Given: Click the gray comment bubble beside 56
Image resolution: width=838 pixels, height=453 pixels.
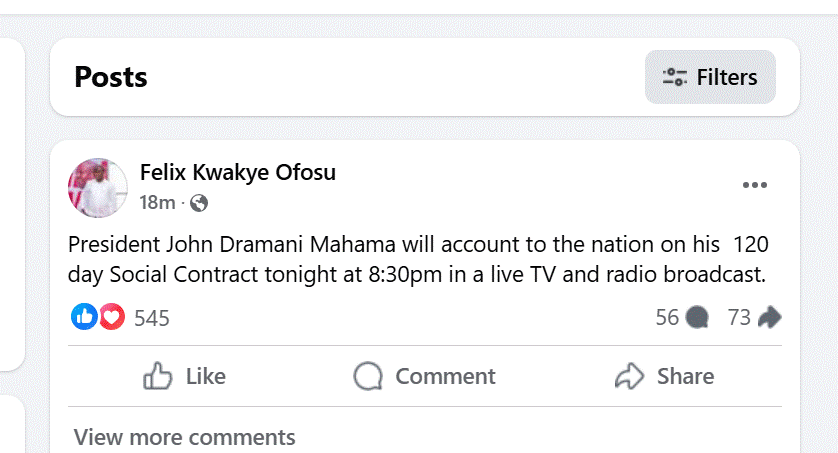Looking at the screenshot, I should (x=698, y=318).
